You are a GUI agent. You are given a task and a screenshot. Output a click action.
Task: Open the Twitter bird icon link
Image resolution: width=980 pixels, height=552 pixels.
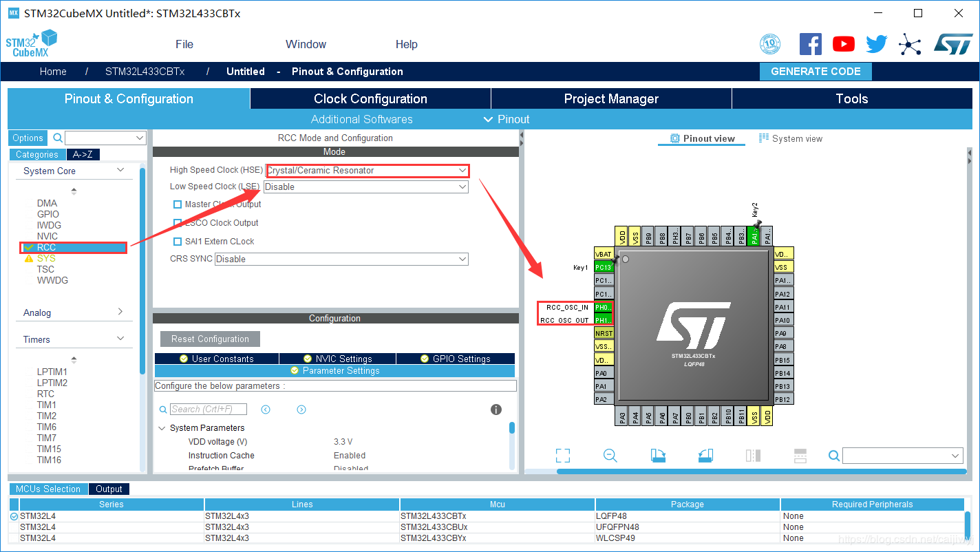click(x=876, y=45)
